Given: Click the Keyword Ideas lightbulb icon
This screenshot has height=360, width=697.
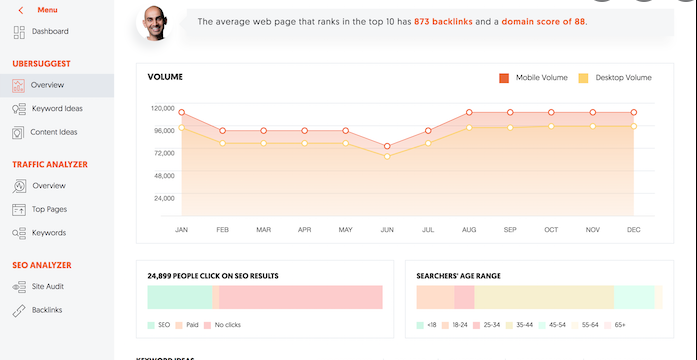Looking at the screenshot, I should [19, 109].
